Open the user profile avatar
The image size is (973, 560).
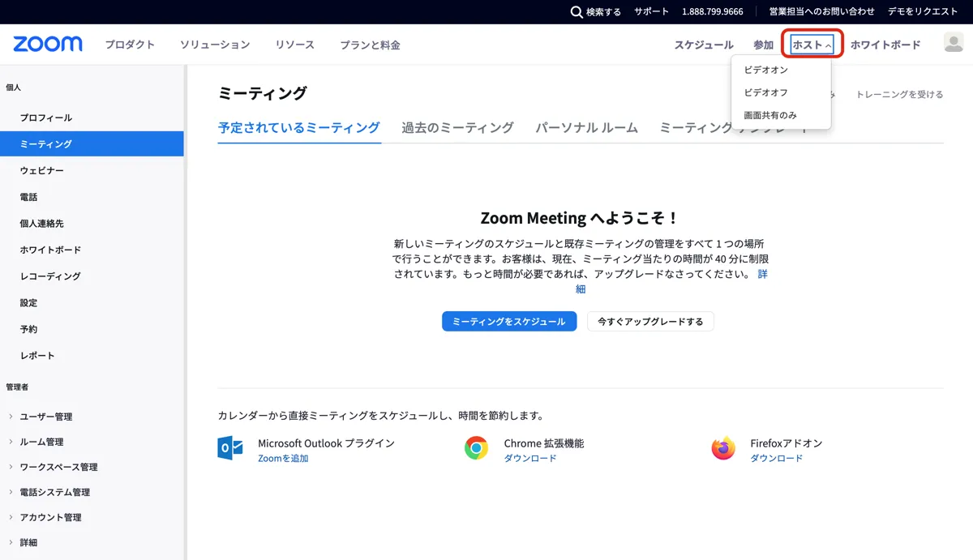[x=954, y=43]
